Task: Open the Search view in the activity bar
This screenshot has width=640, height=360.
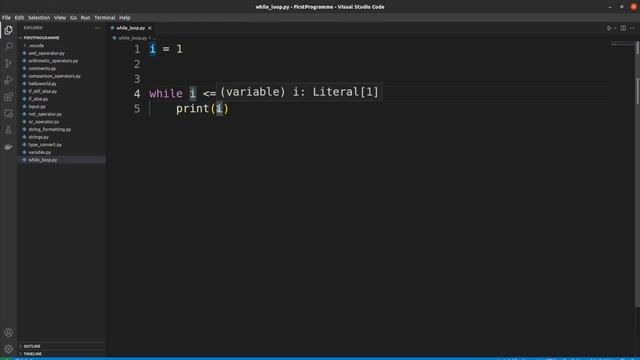Action: click(x=8, y=47)
